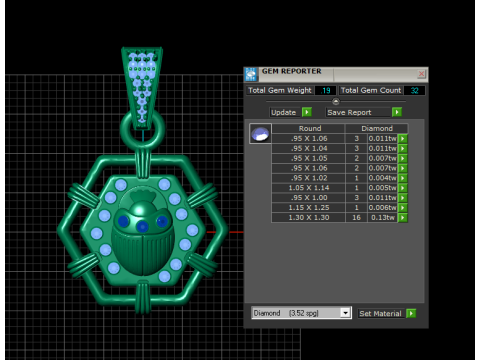
Task: Close the Gem Reporter panel
Action: (421, 74)
